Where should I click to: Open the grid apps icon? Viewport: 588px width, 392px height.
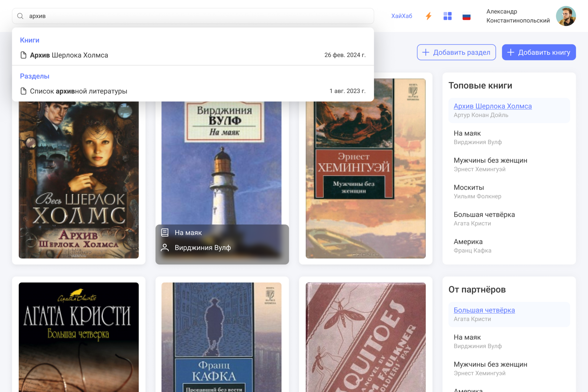coord(447,16)
